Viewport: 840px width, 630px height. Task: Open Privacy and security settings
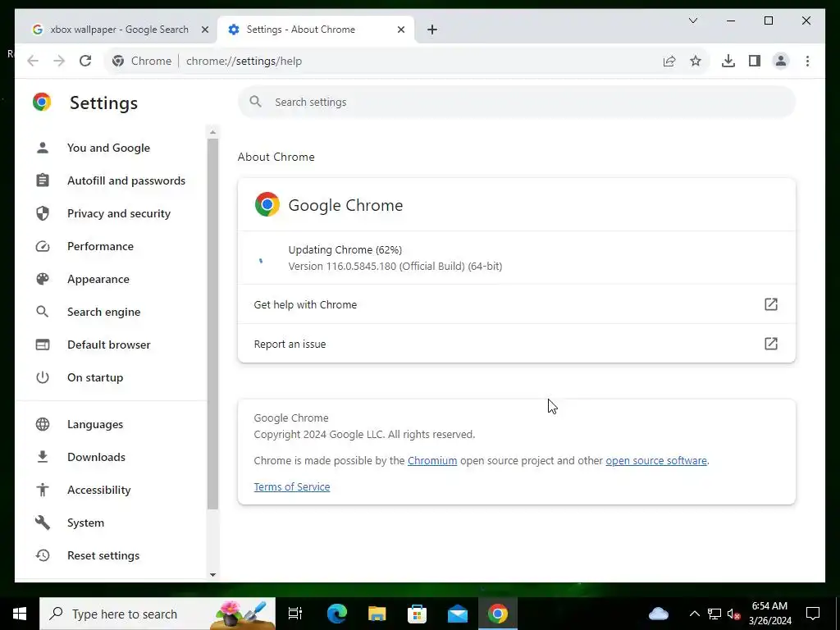(119, 213)
